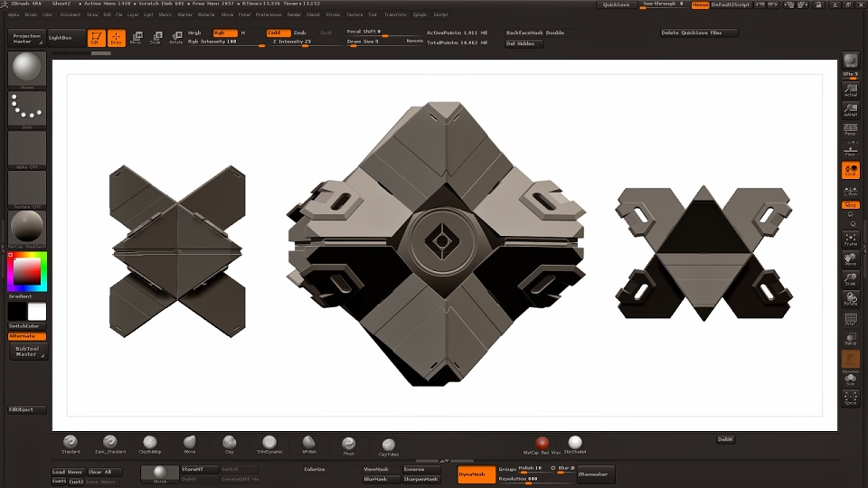The image size is (868, 488).
Task: Toggle the Zsub mode button
Action: click(x=299, y=33)
